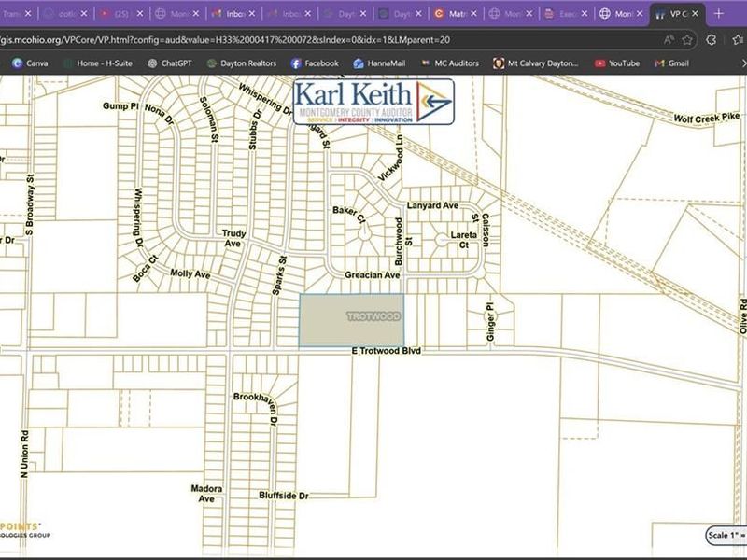Open the Dayton Realtors bookmark
747x560 pixels.
pos(241,63)
